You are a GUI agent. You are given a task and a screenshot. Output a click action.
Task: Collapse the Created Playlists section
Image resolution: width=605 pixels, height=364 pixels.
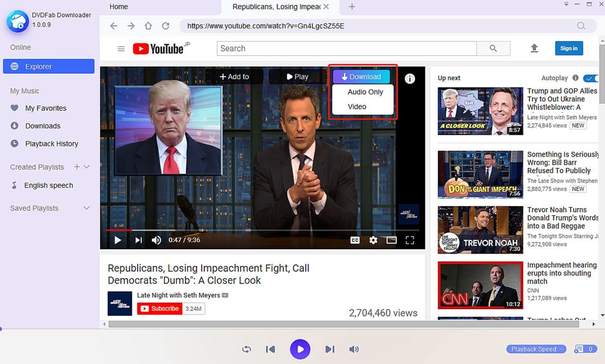86,167
